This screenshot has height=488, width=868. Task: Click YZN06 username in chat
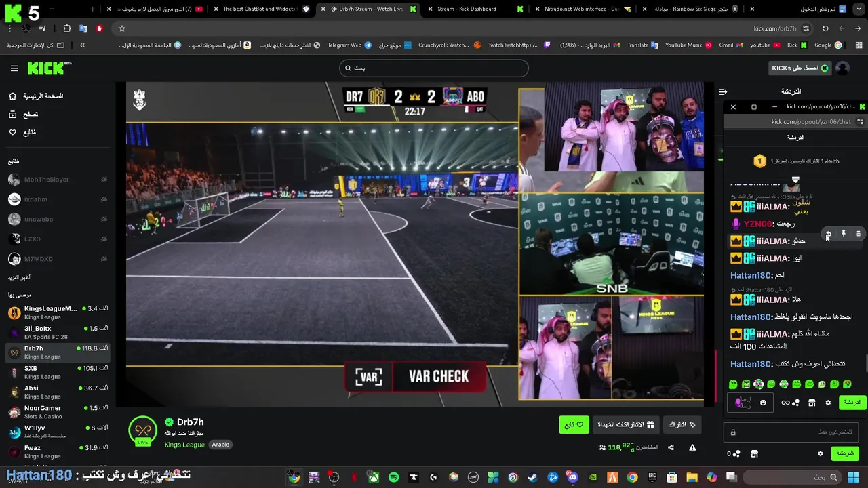click(x=757, y=224)
